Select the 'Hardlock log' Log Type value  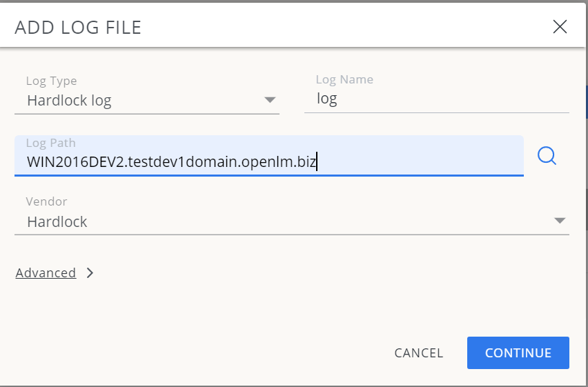pyautogui.click(x=69, y=101)
